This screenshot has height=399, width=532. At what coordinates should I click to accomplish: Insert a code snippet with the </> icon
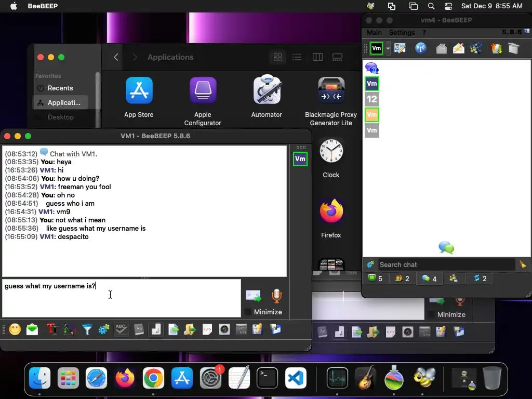point(207,329)
